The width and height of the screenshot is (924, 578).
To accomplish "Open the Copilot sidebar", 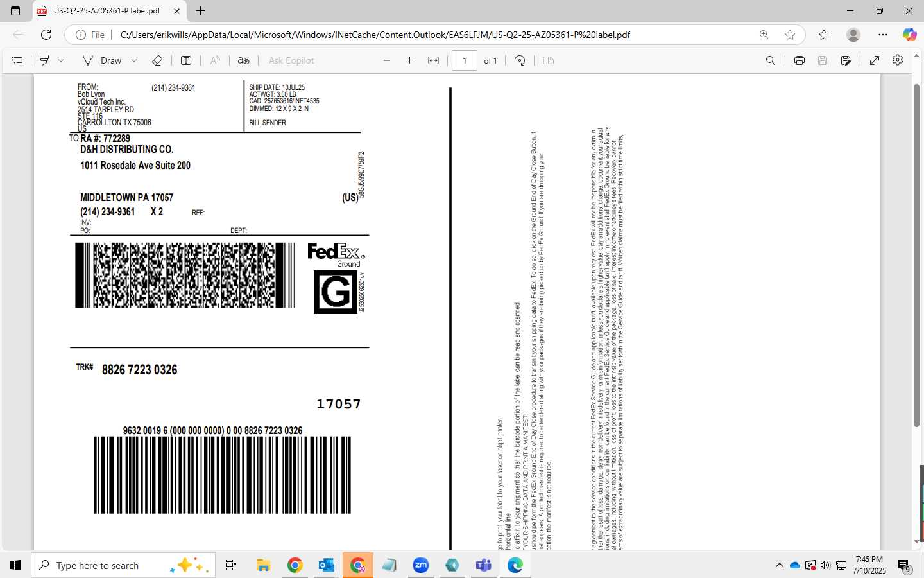I will (x=909, y=35).
